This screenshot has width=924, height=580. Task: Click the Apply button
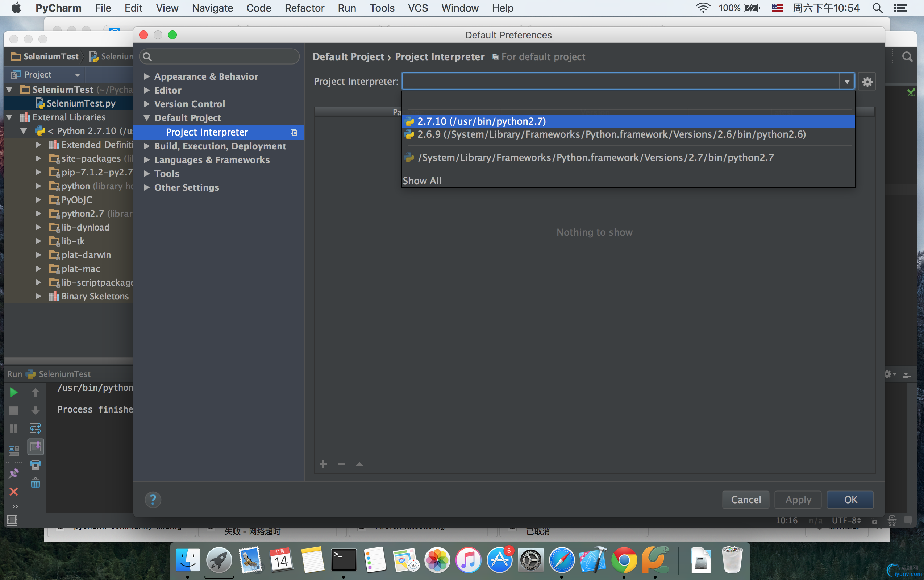click(798, 500)
